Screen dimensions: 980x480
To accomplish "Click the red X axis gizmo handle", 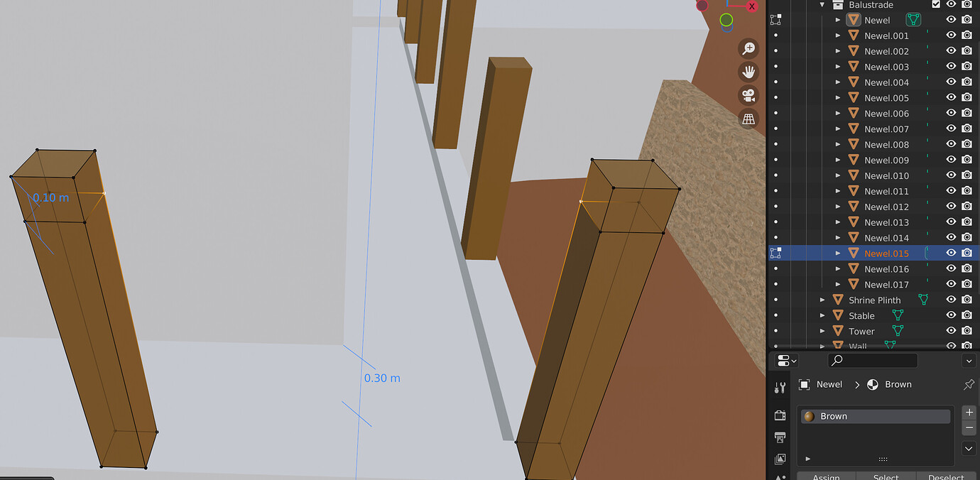I will tap(752, 6).
